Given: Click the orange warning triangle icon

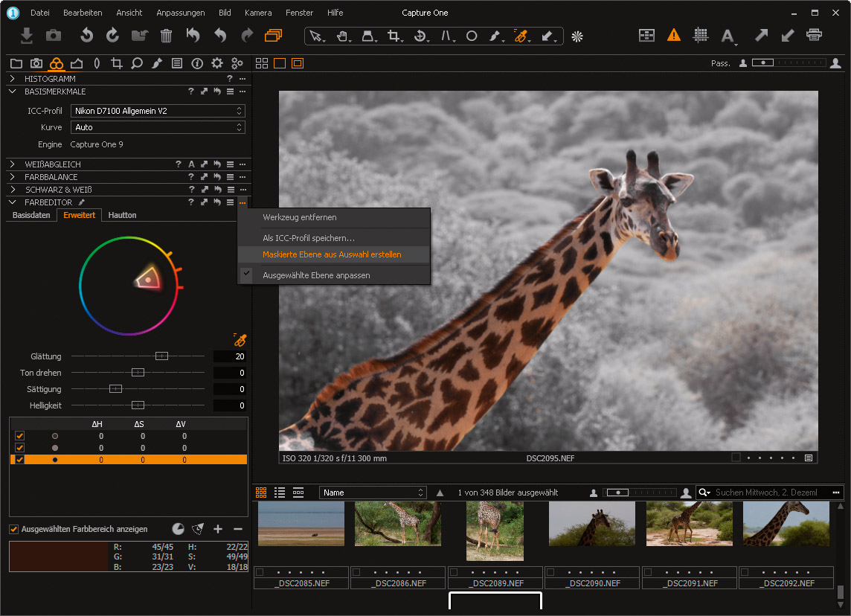Looking at the screenshot, I should [673, 35].
